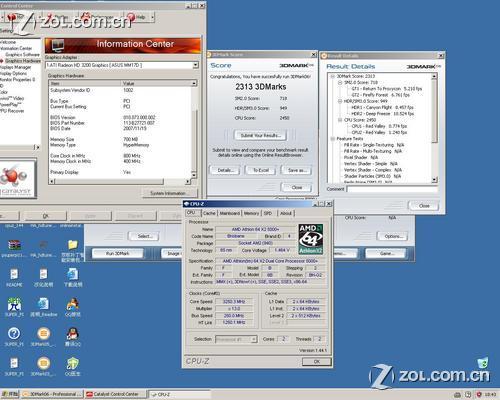Click scroll-down arrow of Graphics Hardware list

coord(194,175)
